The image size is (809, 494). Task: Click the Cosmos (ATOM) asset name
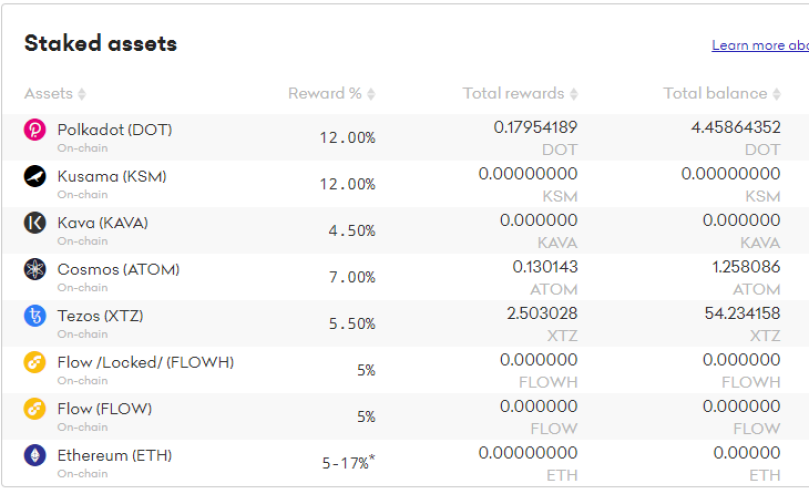click(x=118, y=269)
